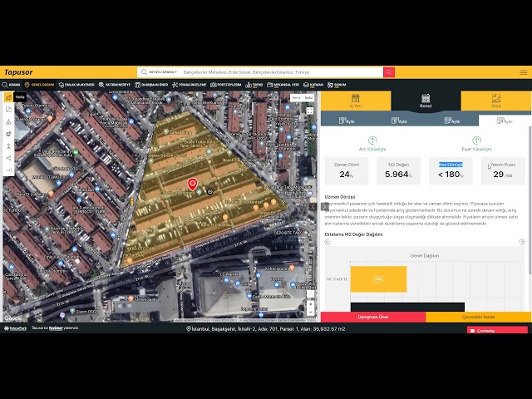This screenshot has width=532, height=399.
Task: Go to next chart with right arrow
Action: click(521, 242)
